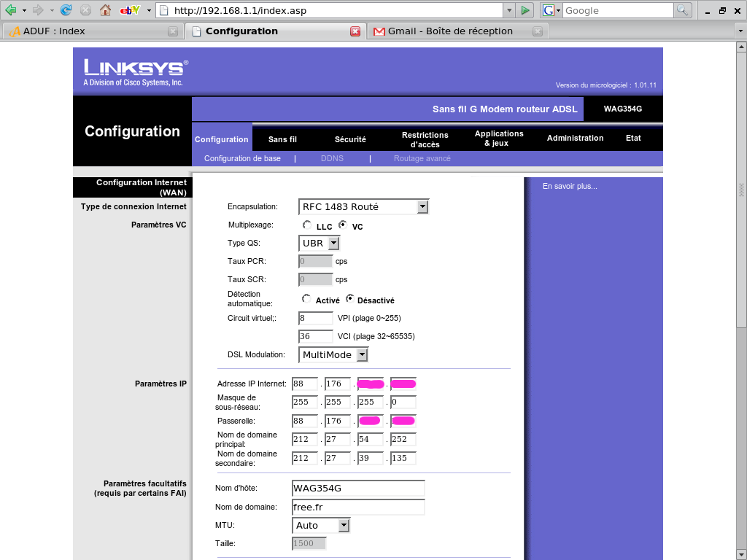This screenshot has width=747, height=560.
Task: Click the eBay toolbar icon
Action: [130, 10]
